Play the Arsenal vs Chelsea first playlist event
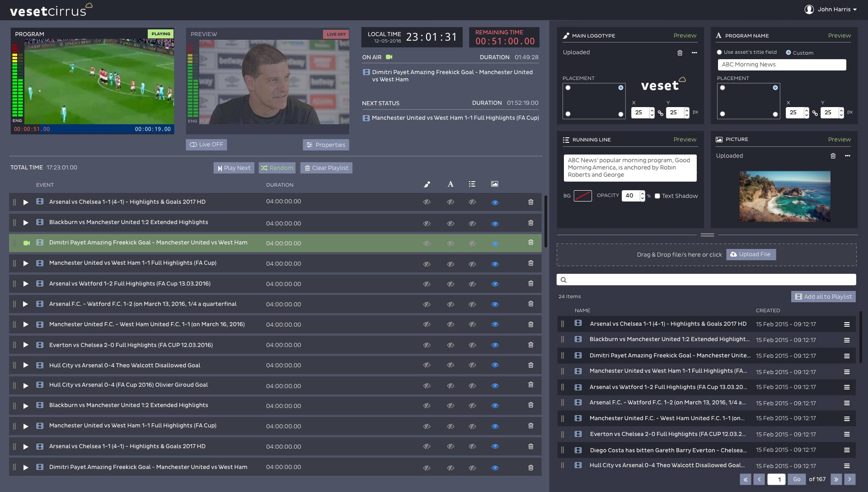Viewport: 868px width, 492px height. pyautogui.click(x=26, y=202)
